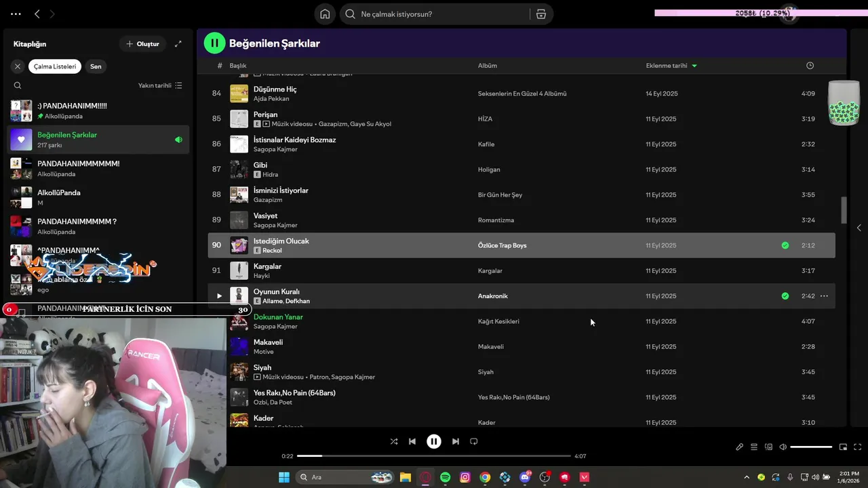868x488 pixels.
Task: Open the lyrics microphone icon in player bar
Action: pyautogui.click(x=740, y=447)
